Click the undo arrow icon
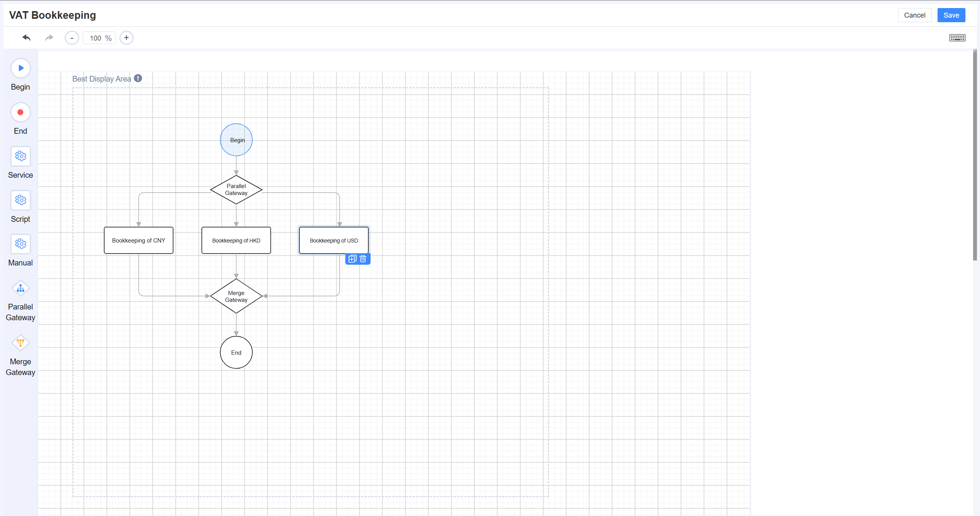 [26, 38]
